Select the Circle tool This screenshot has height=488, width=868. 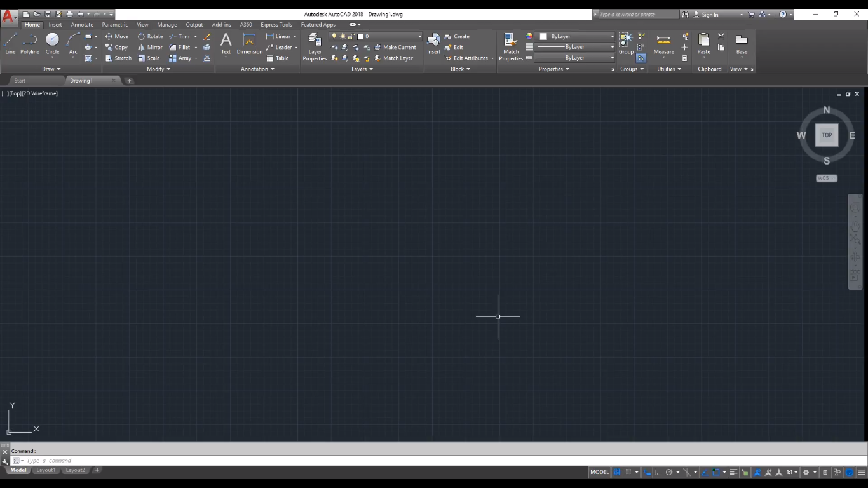(x=51, y=43)
